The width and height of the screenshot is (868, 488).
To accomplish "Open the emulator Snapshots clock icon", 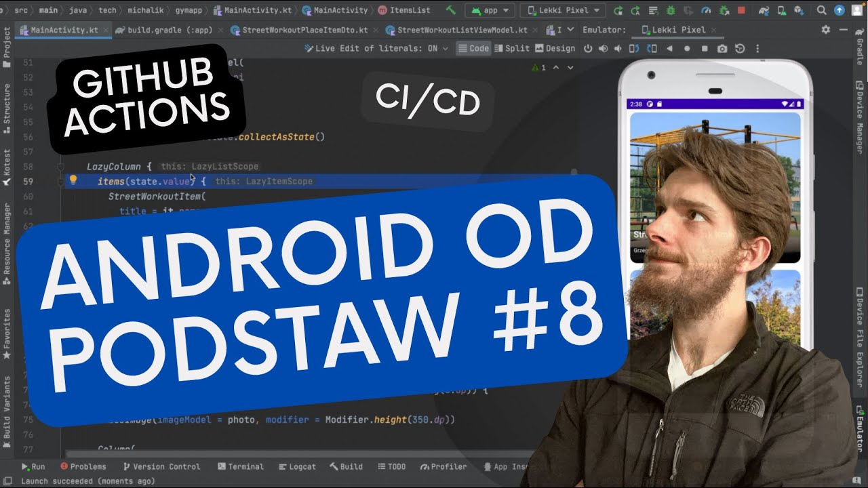I will coord(740,49).
